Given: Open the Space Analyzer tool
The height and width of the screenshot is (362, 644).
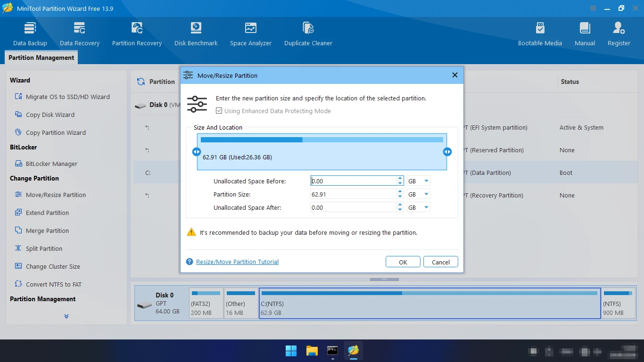Looking at the screenshot, I should (251, 34).
